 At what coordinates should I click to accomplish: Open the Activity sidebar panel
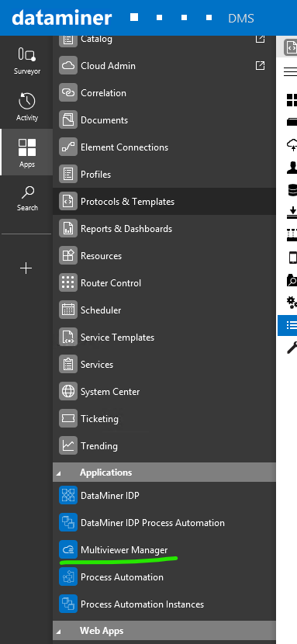(x=27, y=106)
